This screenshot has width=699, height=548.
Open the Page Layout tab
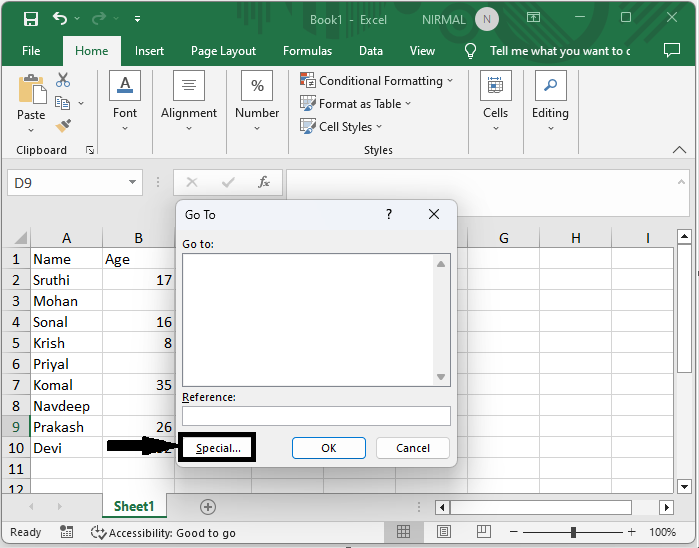point(223,51)
